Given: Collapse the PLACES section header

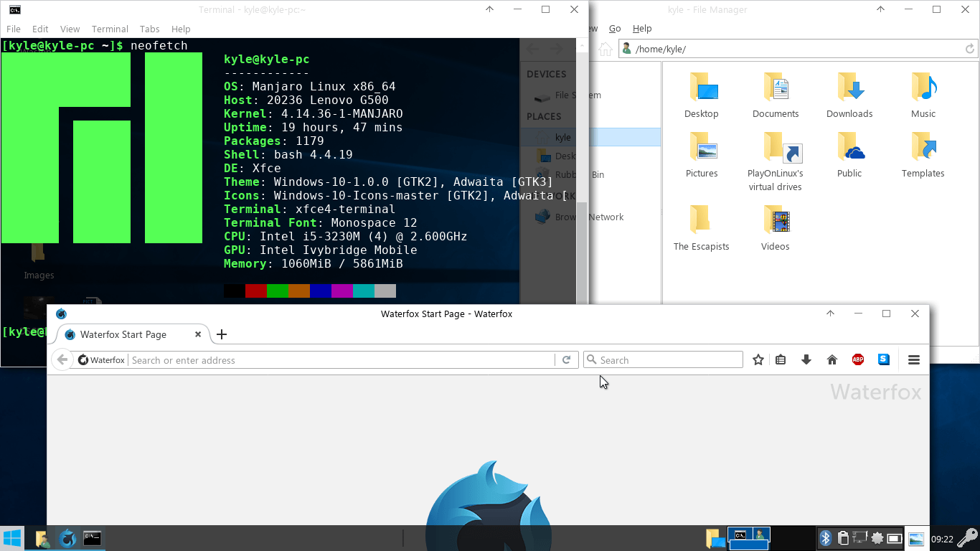Looking at the screenshot, I should pyautogui.click(x=543, y=116).
